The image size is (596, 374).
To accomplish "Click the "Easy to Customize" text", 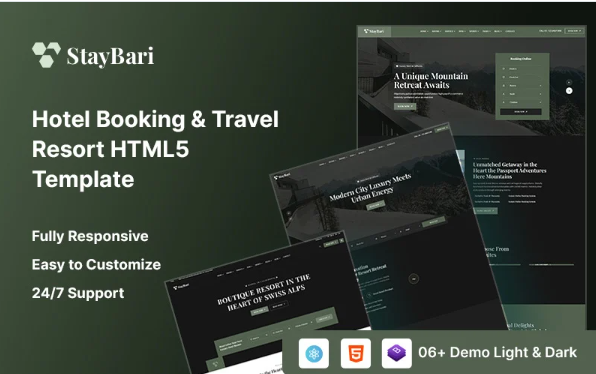I will (x=96, y=265).
